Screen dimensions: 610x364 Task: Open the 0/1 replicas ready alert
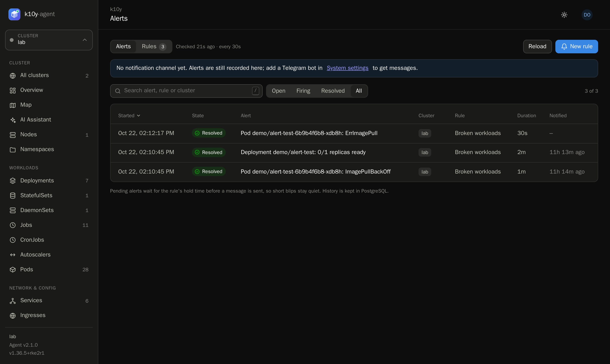354,152
